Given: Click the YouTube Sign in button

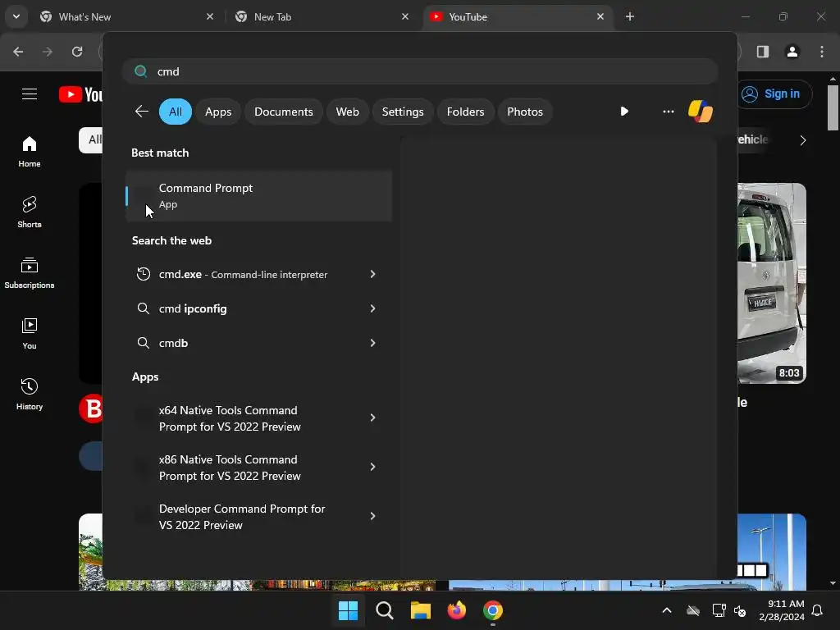Looking at the screenshot, I should tap(774, 94).
